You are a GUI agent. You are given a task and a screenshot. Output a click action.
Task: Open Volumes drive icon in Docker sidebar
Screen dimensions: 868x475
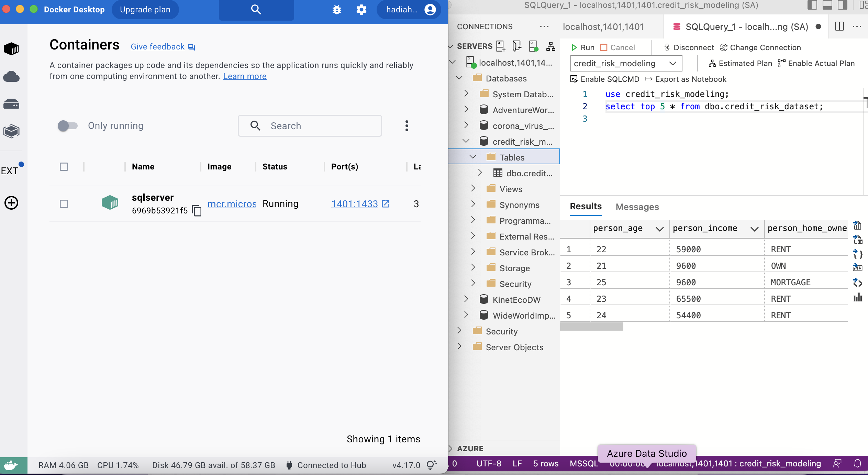[x=11, y=104]
